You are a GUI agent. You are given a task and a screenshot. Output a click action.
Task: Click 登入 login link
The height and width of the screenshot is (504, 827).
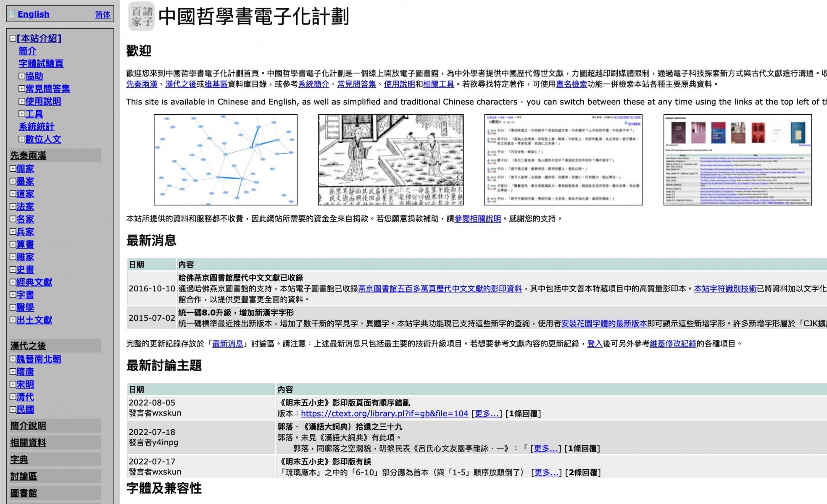595,344
